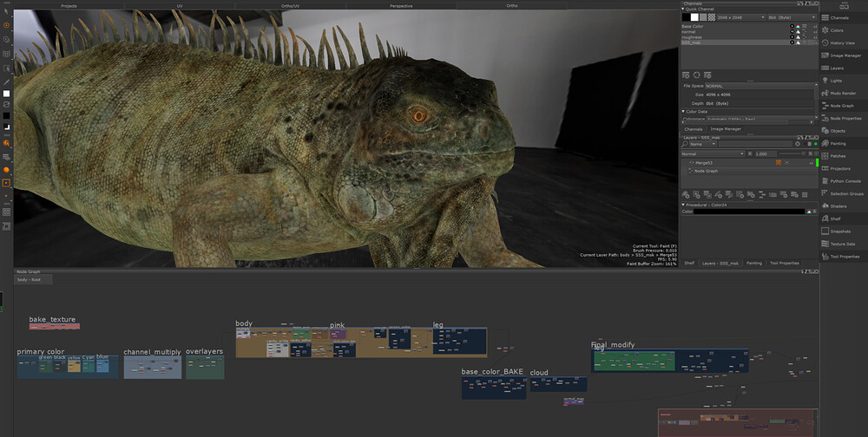Toggle the lock icon on Merge53 layer
Viewport: 868px width, 437px height.
pyautogui.click(x=812, y=163)
